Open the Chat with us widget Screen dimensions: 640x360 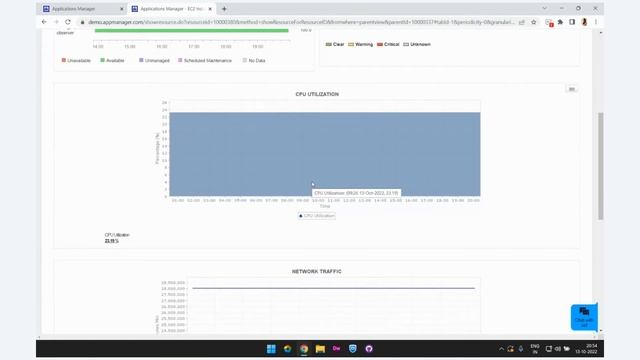point(584,317)
